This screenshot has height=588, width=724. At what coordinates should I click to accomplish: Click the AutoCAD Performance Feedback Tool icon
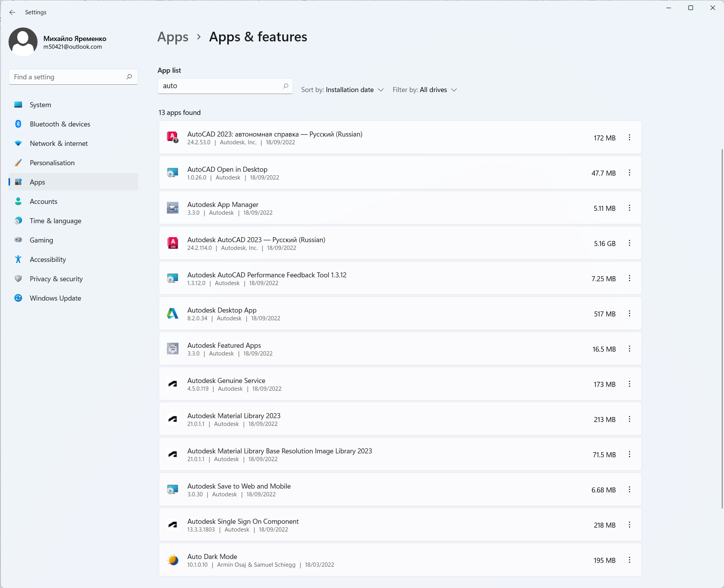pyautogui.click(x=173, y=278)
